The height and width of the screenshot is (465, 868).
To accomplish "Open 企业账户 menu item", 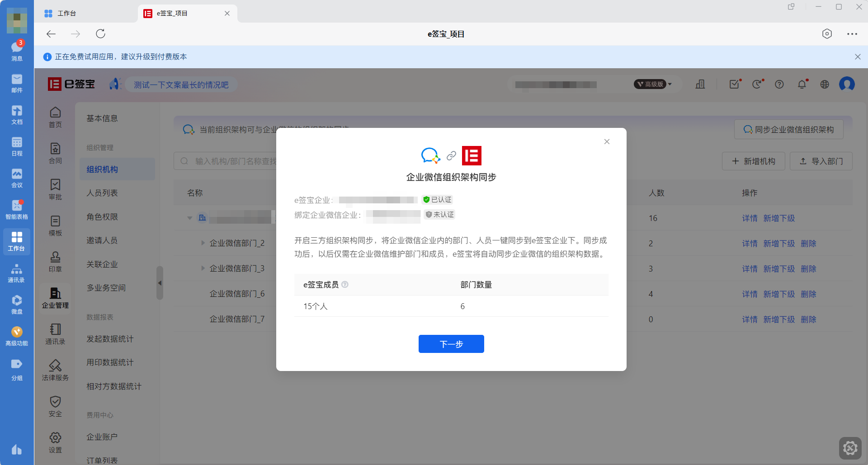I will (x=102, y=437).
